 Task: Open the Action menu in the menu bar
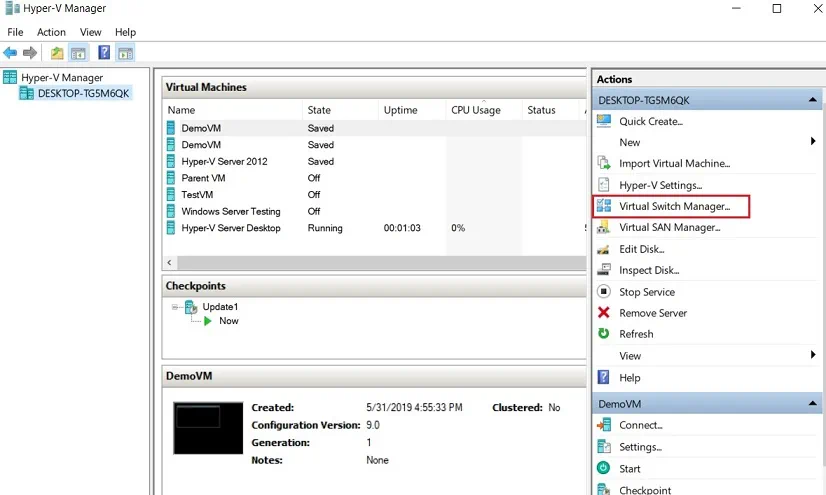point(51,32)
